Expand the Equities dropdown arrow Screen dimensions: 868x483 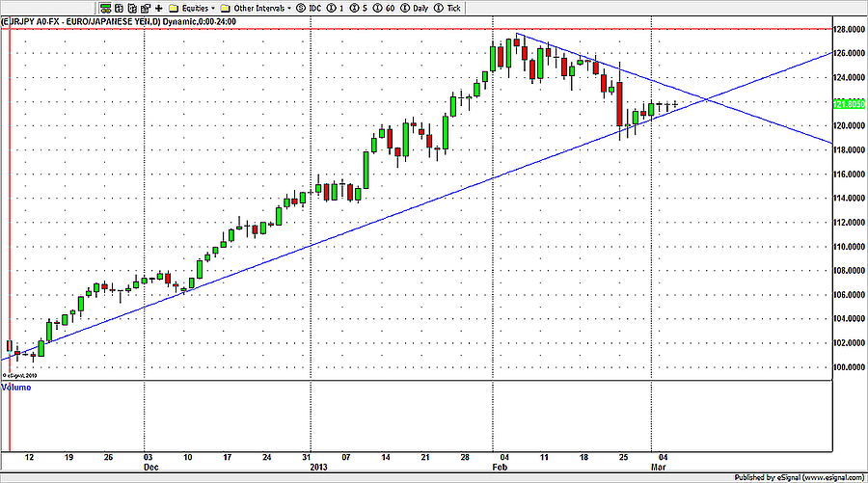(x=211, y=8)
